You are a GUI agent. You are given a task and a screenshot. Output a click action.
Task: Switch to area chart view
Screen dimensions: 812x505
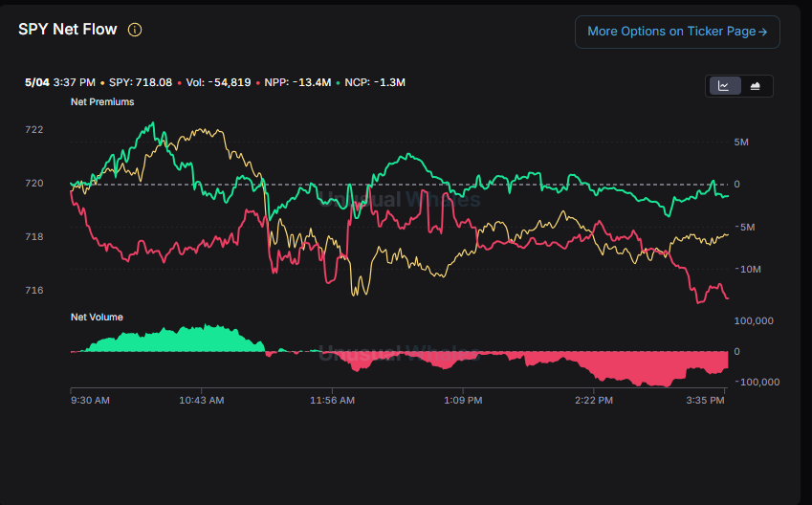(x=755, y=86)
